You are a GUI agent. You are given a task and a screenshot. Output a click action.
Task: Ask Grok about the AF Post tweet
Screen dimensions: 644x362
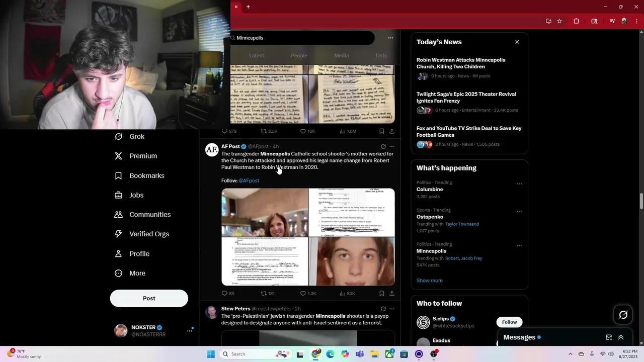tap(383, 147)
